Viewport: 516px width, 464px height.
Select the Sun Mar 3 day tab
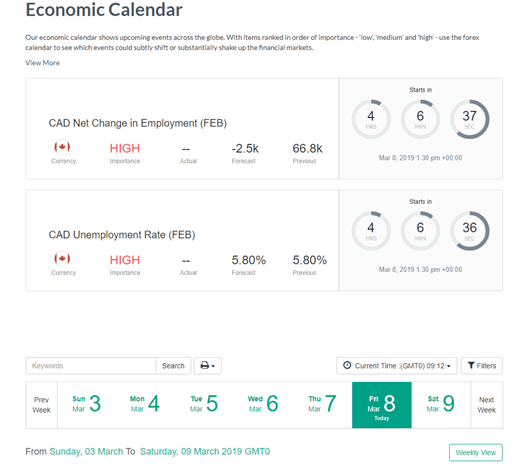click(87, 405)
